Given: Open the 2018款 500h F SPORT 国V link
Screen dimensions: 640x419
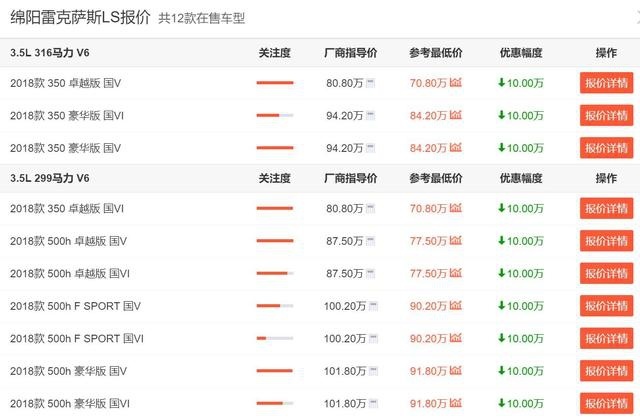Looking at the screenshot, I should 76,306.
